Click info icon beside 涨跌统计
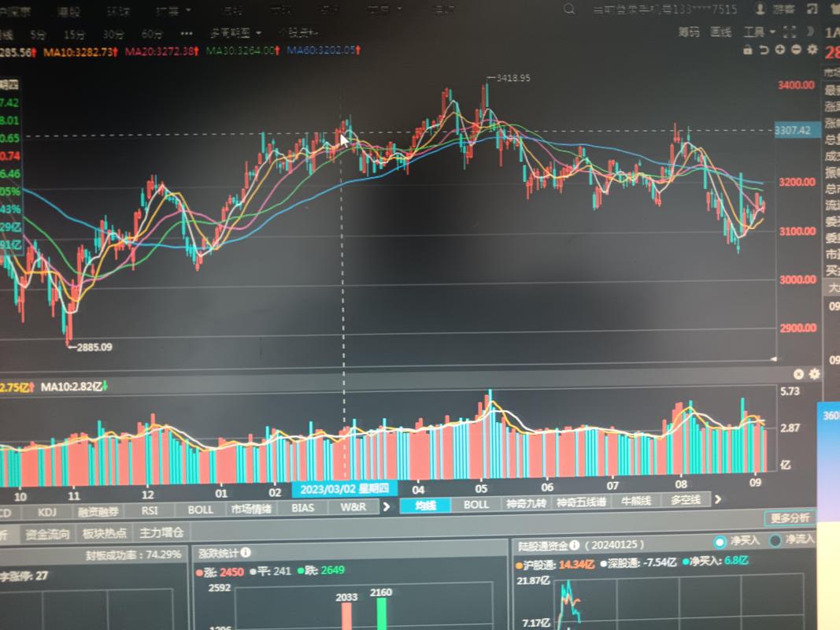Image resolution: width=840 pixels, height=630 pixels. click(246, 554)
